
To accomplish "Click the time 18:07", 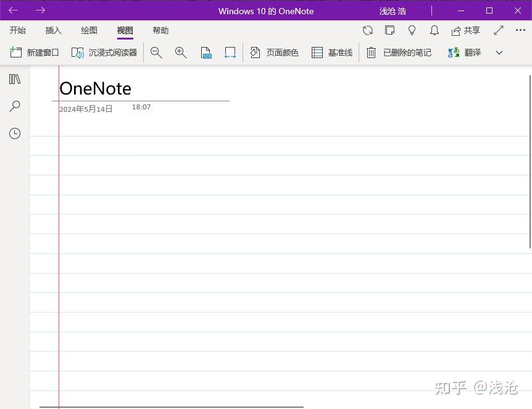I will point(141,107).
